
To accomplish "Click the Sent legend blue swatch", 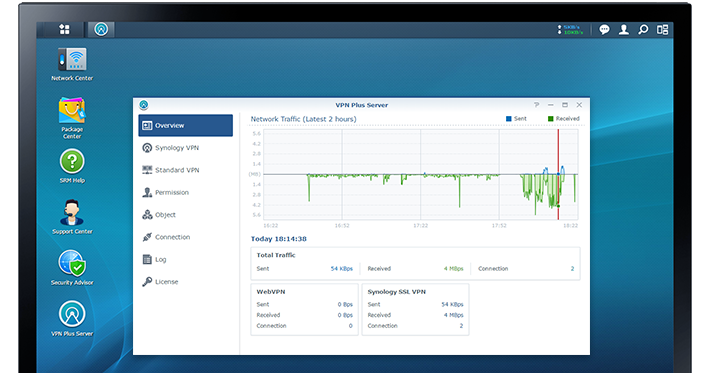I will tap(508, 119).
